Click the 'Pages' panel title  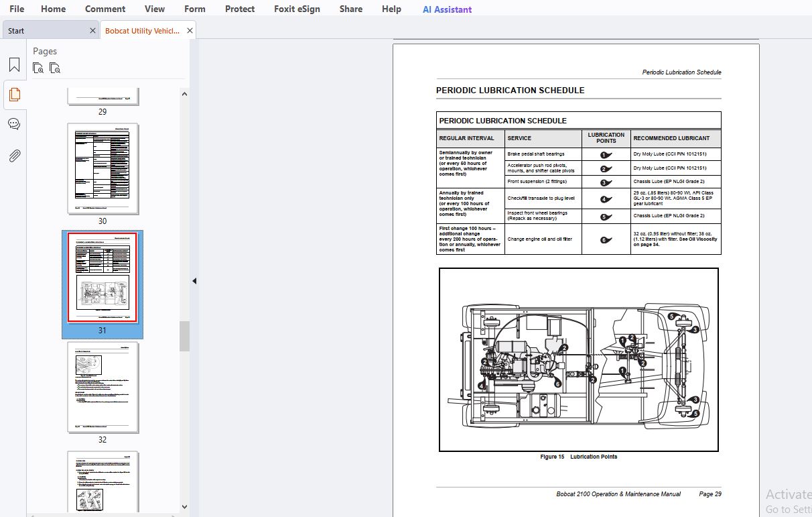click(x=45, y=51)
